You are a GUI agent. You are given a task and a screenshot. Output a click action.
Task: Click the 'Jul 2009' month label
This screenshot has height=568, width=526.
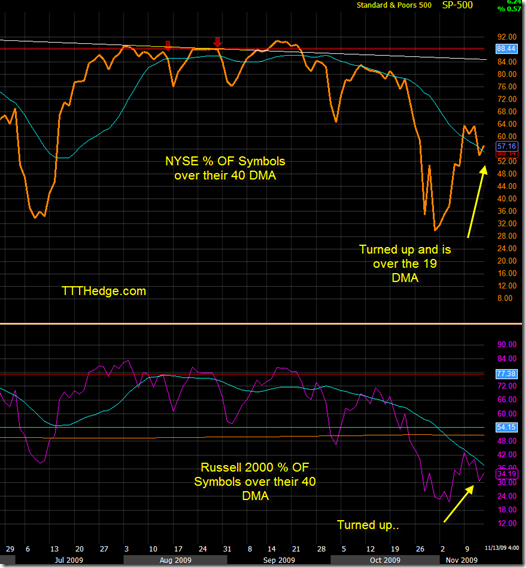(x=69, y=560)
